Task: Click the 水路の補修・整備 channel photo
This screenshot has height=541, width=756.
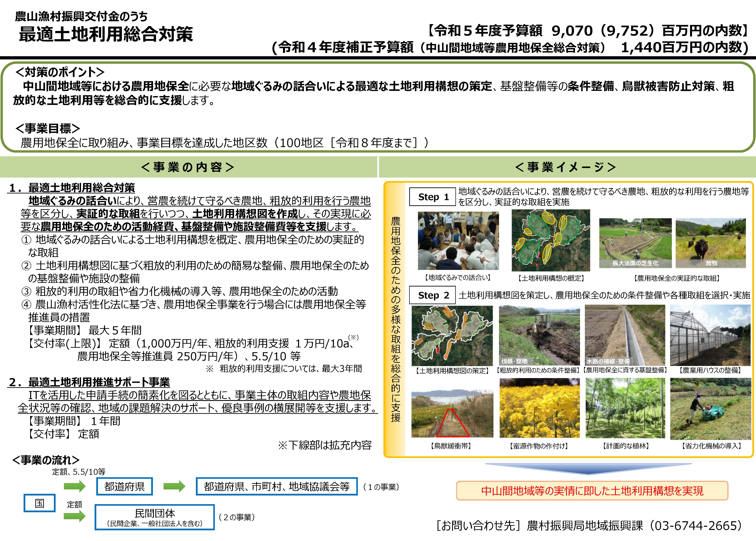Action: click(625, 335)
